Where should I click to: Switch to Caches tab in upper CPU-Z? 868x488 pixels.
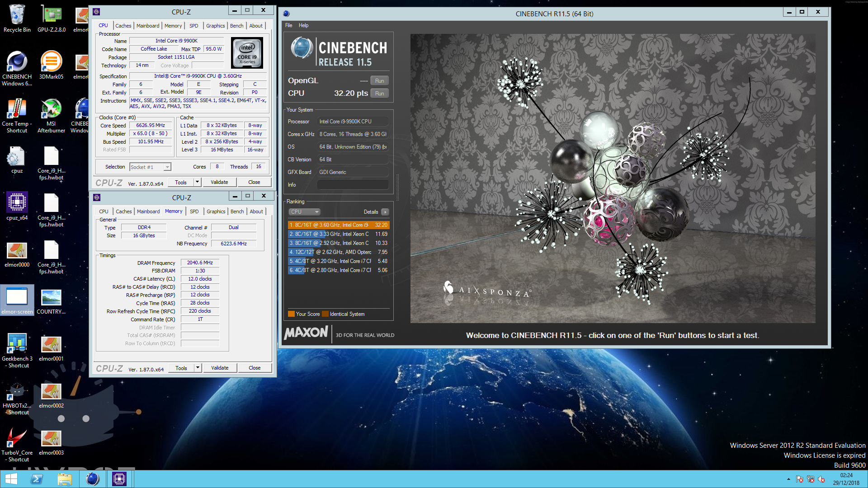[123, 26]
